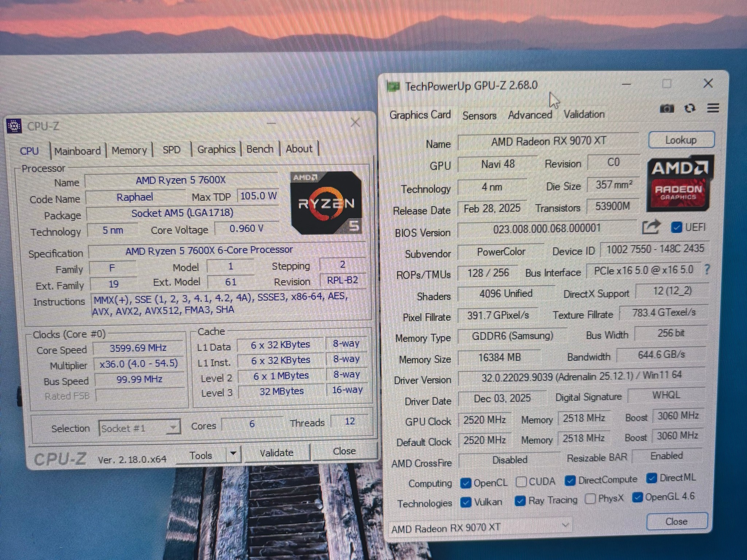Screen dimensions: 747x560
Task: Click the BIOS Version field
Action: 547,229
